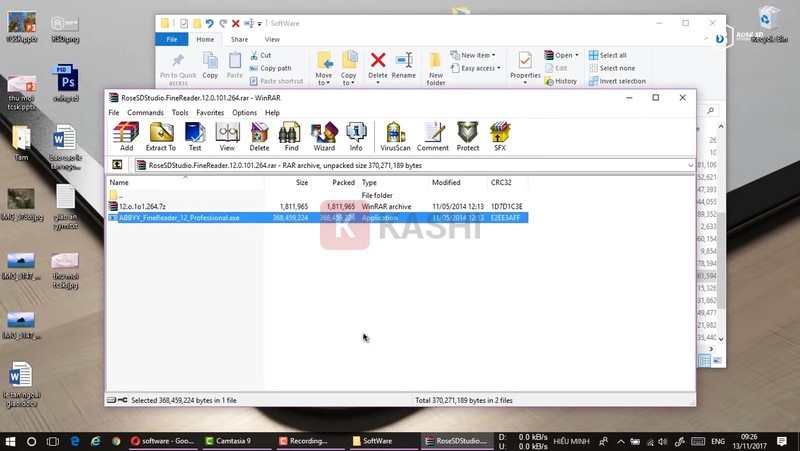The height and width of the screenshot is (451, 800).
Task: Click Select all in Explorer ribbon
Action: pyautogui.click(x=608, y=55)
